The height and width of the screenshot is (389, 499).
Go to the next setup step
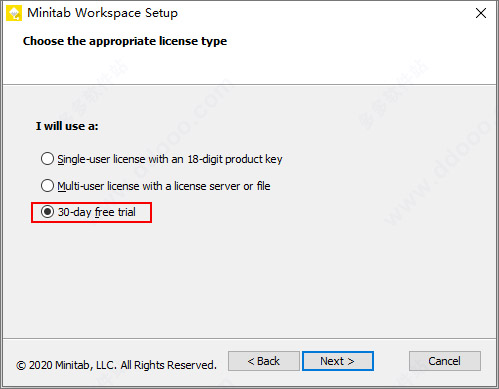[338, 361]
